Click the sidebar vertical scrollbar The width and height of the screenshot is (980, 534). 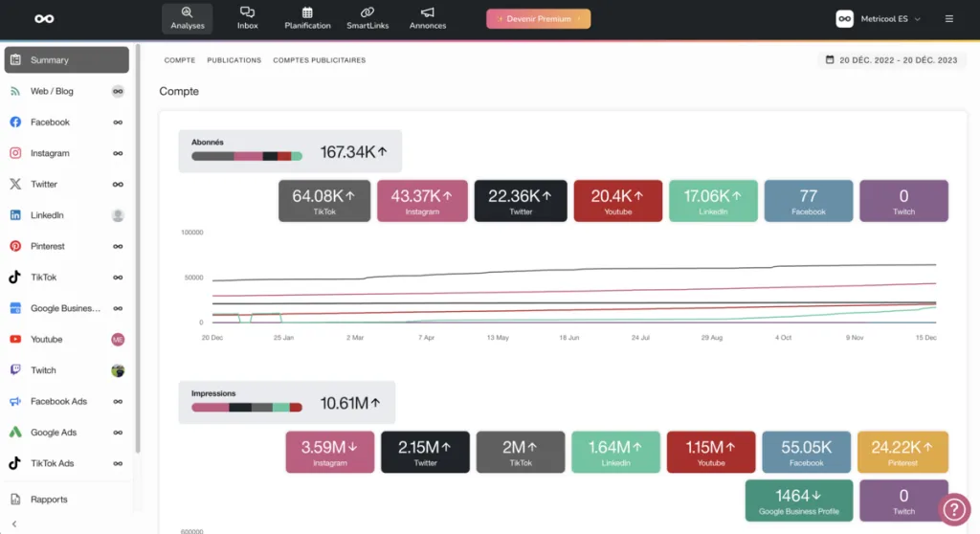138,249
